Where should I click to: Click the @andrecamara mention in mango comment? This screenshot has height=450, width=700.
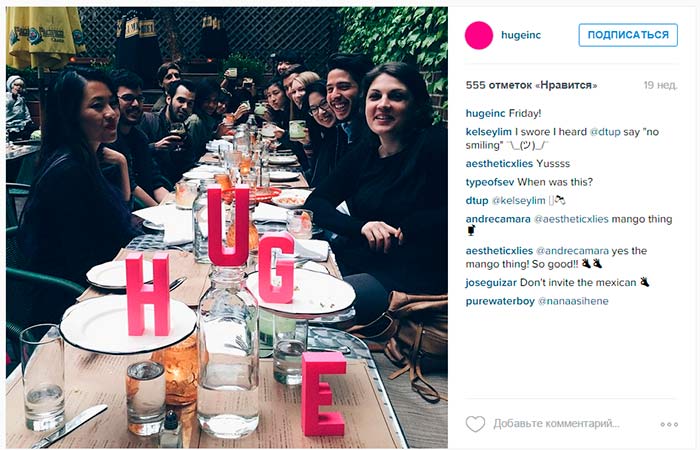[572, 250]
